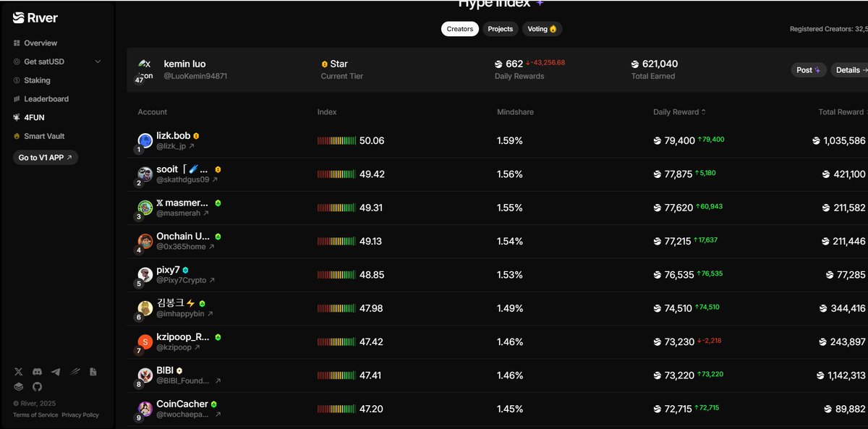Screen dimensions: 868x429
Task: Click the River logo in the sidebar
Action: tap(35, 18)
